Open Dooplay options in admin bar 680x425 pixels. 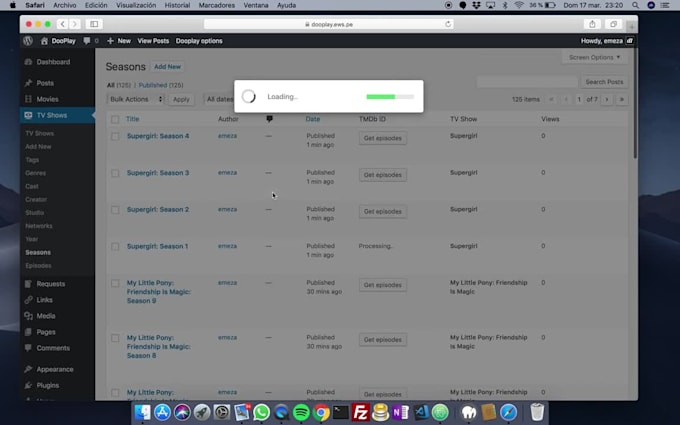[x=199, y=41]
